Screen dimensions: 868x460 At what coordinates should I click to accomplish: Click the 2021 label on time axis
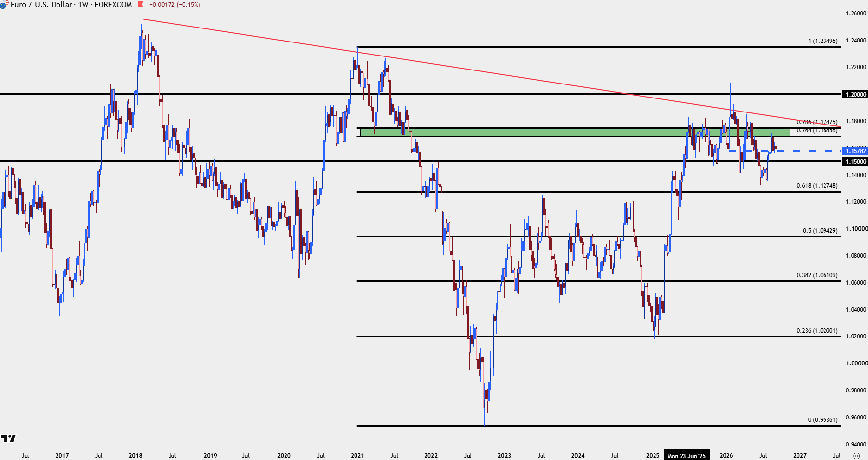coord(357,456)
